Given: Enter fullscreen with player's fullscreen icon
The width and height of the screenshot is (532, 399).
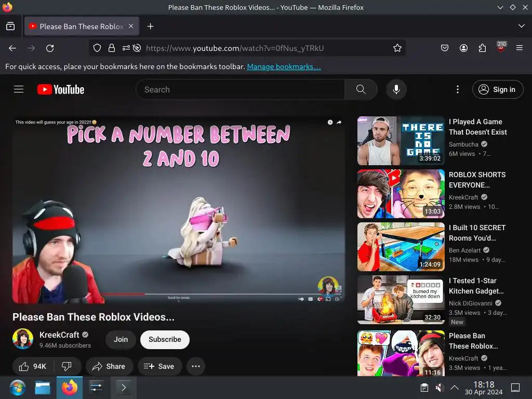Looking at the screenshot, I should (x=337, y=299).
